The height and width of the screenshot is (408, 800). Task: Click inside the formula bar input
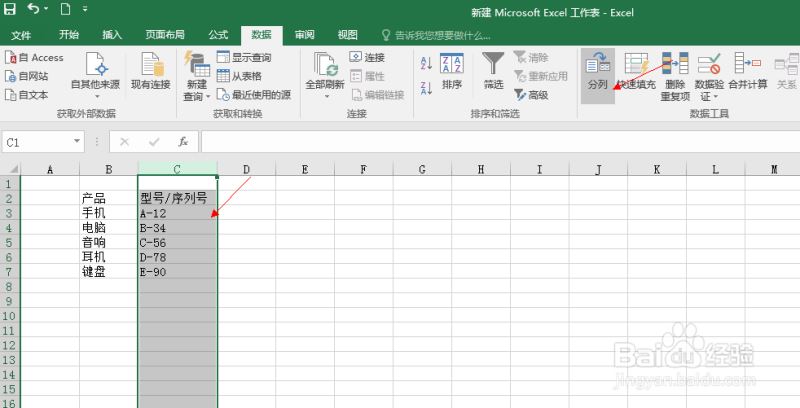[500, 142]
